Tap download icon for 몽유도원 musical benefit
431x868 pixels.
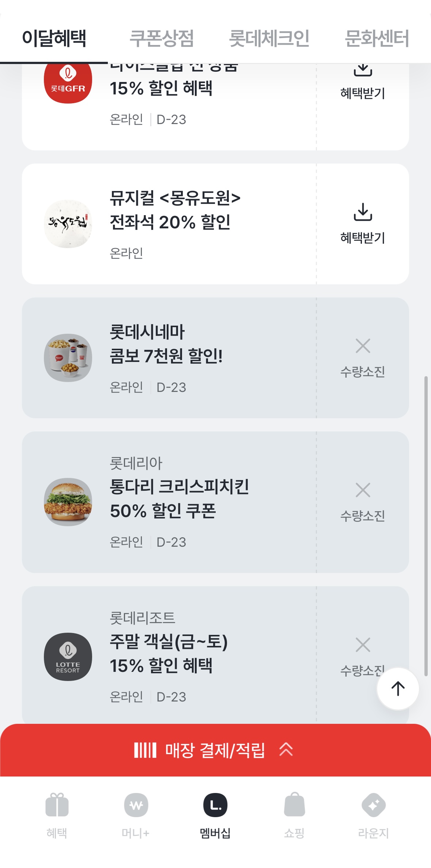click(x=363, y=212)
